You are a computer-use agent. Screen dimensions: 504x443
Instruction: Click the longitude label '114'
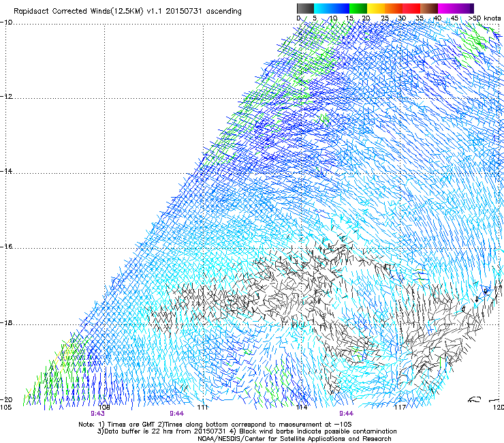point(302,408)
